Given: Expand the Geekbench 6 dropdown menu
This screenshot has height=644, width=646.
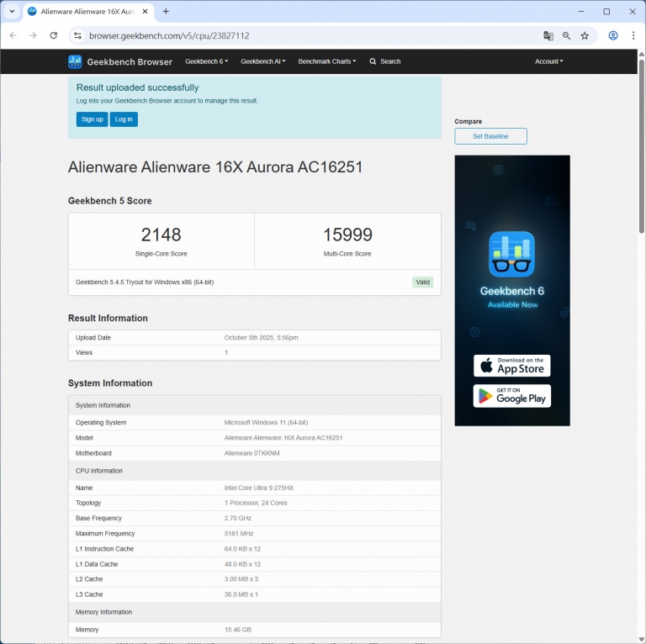Looking at the screenshot, I should point(206,61).
